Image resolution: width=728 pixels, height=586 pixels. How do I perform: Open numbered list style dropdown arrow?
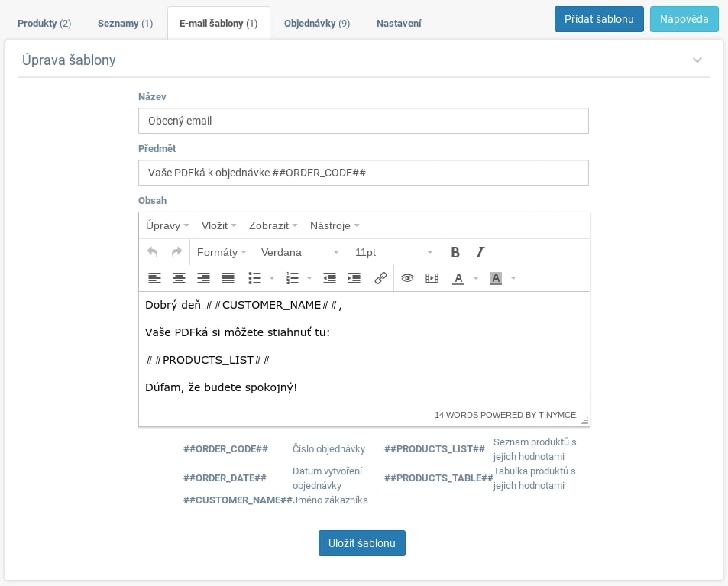(309, 278)
